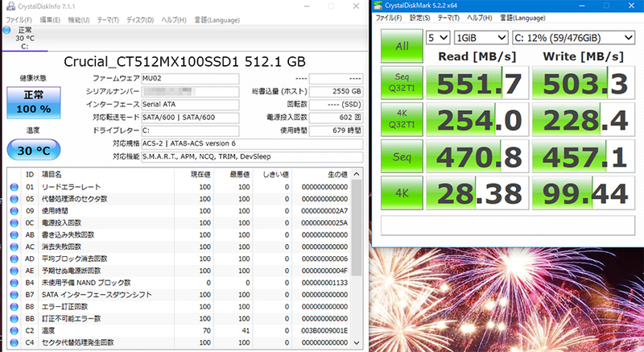The height and width of the screenshot is (352, 644).
Task: Open 設定(S) menu in CrystalDiskMark
Action: pos(419,18)
